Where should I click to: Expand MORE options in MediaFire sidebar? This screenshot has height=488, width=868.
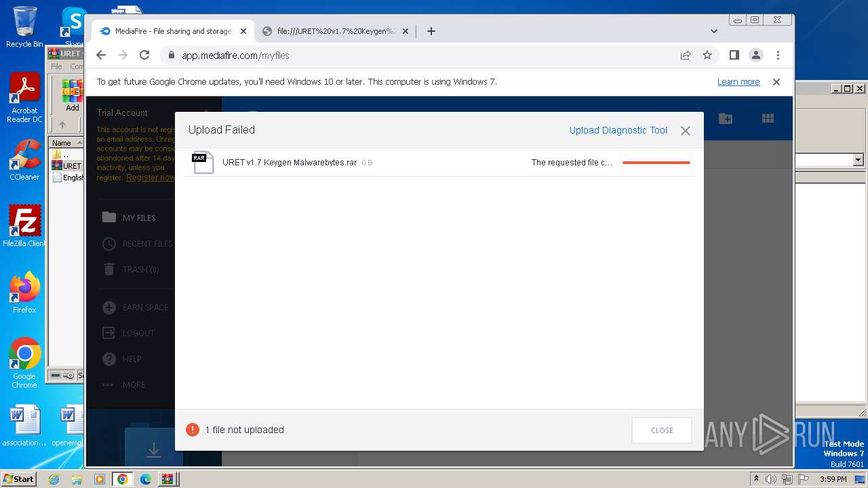(x=123, y=385)
